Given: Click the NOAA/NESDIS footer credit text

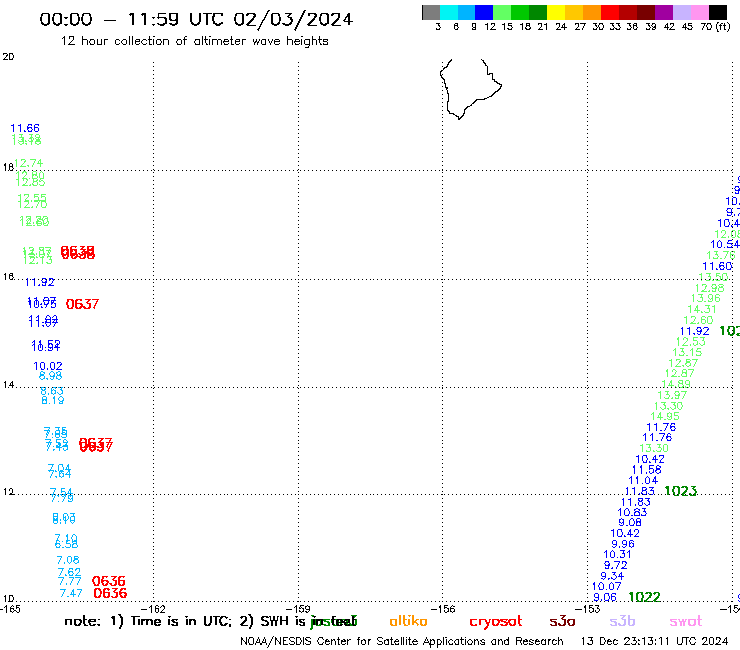Looking at the screenshot, I should pyautogui.click(x=402, y=641).
